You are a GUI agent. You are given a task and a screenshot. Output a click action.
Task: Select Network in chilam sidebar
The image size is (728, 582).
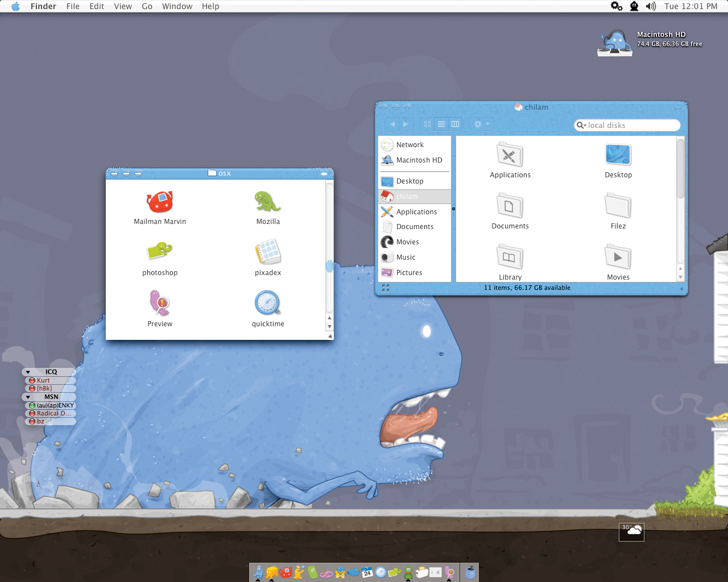click(x=415, y=145)
